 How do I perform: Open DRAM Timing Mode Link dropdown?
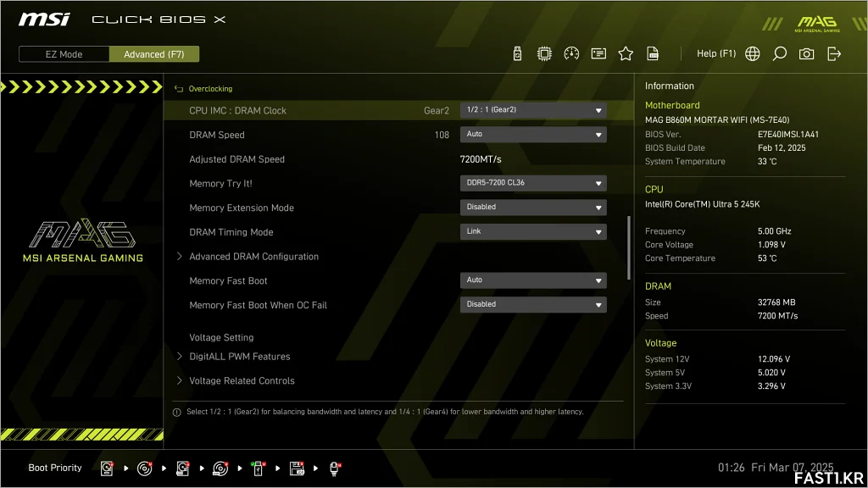(x=533, y=232)
